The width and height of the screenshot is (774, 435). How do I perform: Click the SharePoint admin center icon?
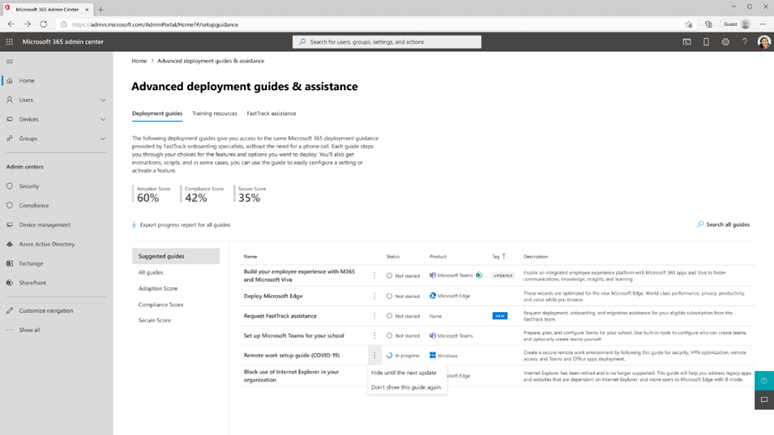click(9, 282)
